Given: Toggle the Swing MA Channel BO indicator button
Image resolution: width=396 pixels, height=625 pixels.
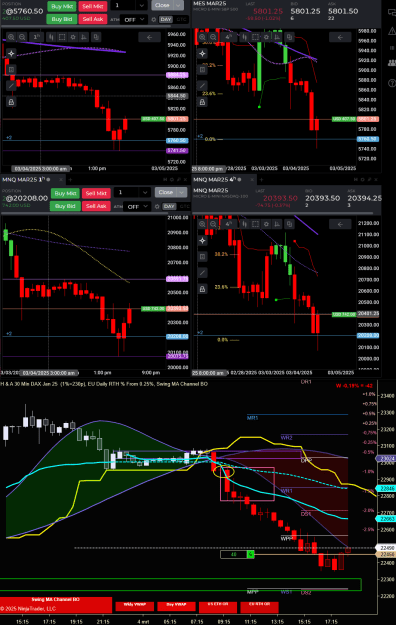Looking at the screenshot, I should 55,604.
